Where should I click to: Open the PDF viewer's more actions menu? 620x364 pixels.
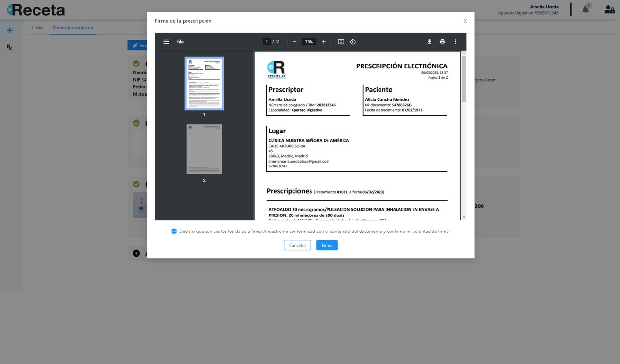pos(455,42)
